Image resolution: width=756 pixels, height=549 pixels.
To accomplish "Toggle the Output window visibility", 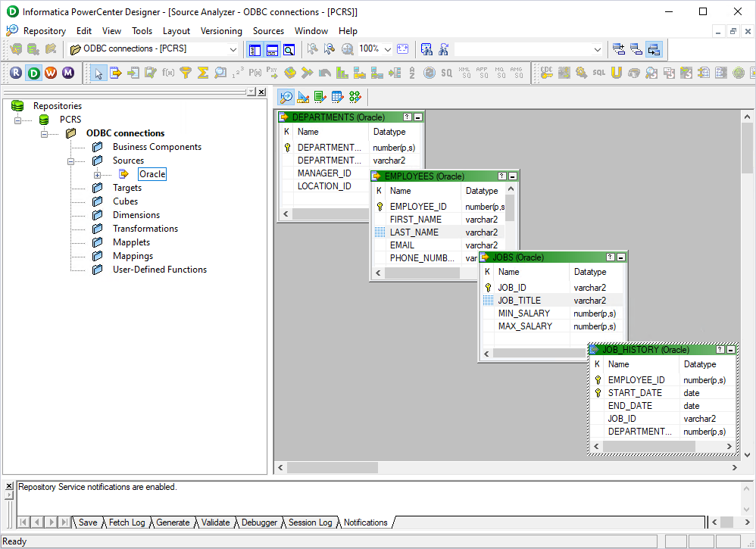I will [x=272, y=49].
